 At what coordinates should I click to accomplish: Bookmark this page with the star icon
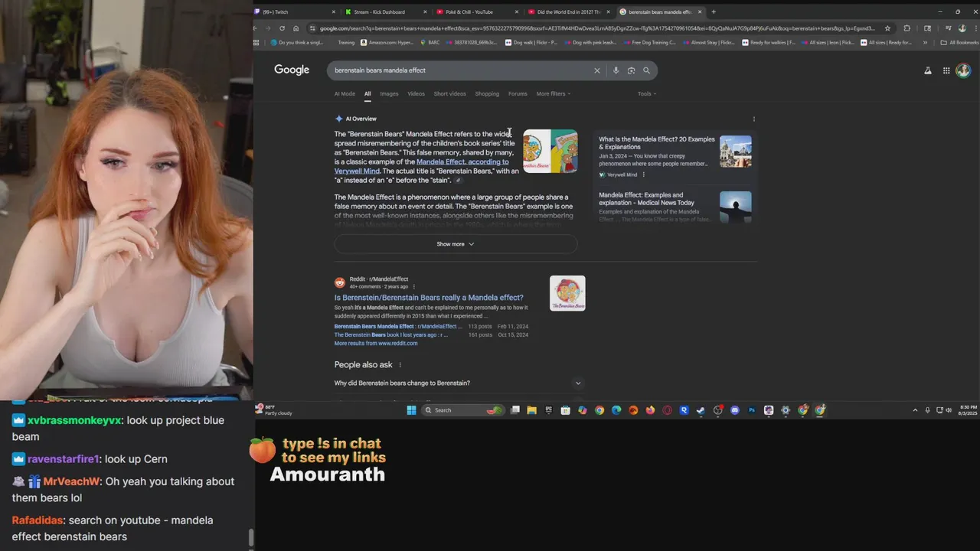887,28
